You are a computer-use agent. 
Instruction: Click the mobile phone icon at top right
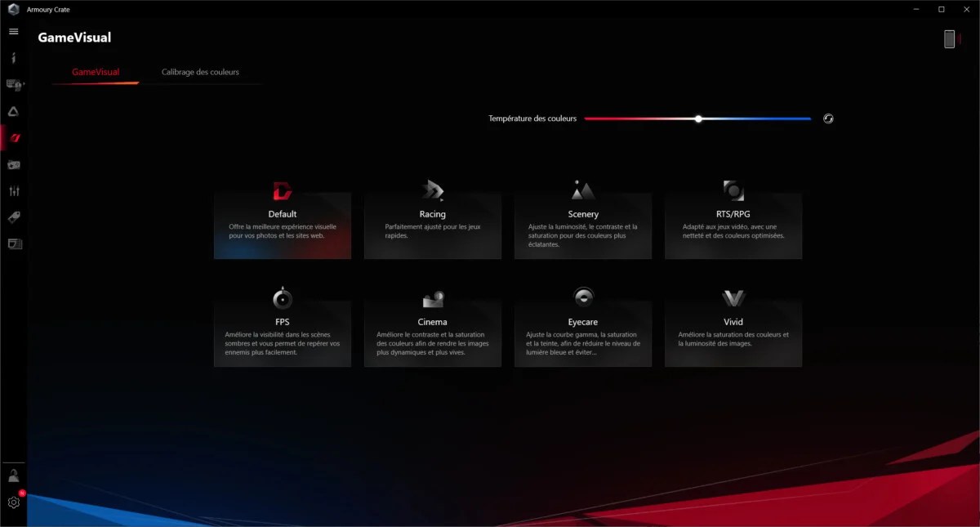[x=950, y=38]
